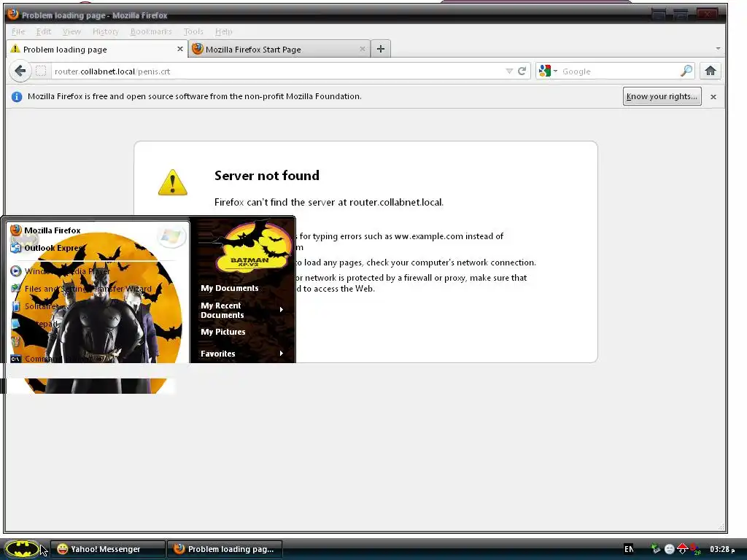The image size is (747, 560).
Task: Select the Problem loading page tab
Action: (97, 49)
